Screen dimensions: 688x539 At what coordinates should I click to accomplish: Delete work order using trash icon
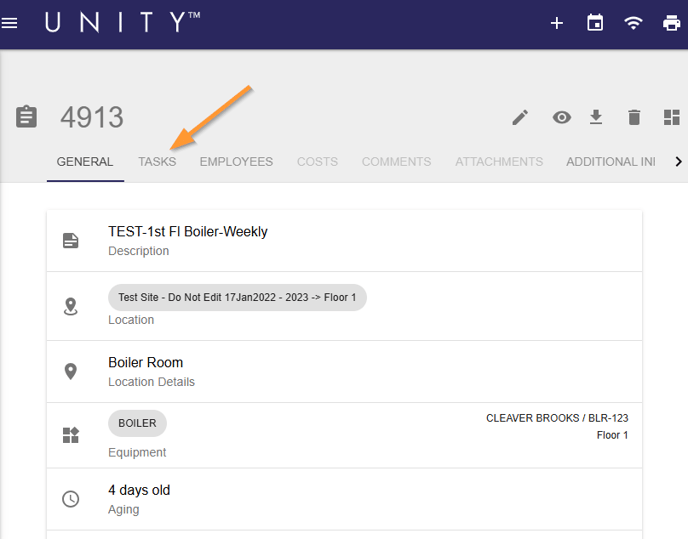[x=634, y=117]
